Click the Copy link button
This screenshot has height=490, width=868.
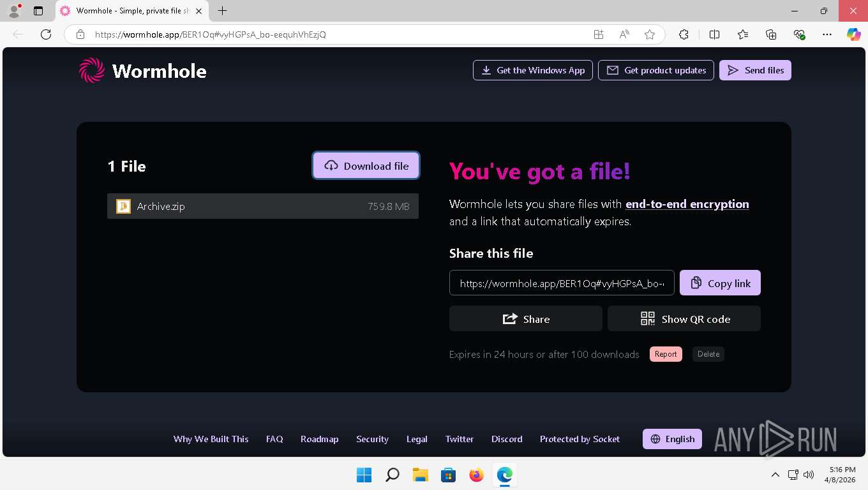coord(720,283)
